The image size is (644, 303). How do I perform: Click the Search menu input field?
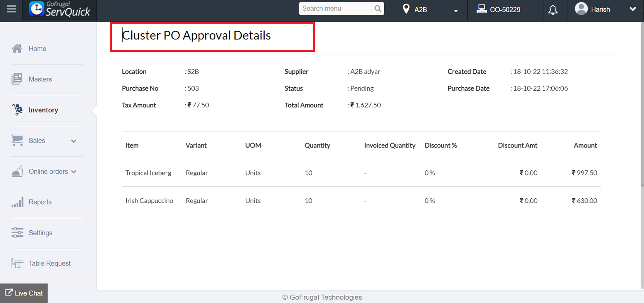[x=336, y=9]
